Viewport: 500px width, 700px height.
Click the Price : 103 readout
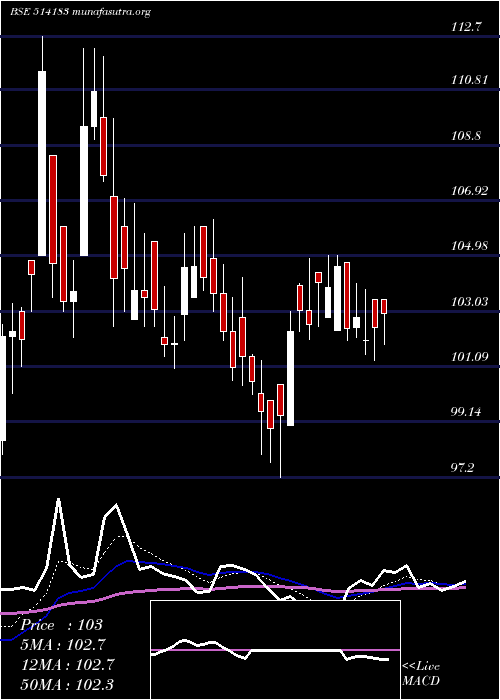(x=61, y=625)
